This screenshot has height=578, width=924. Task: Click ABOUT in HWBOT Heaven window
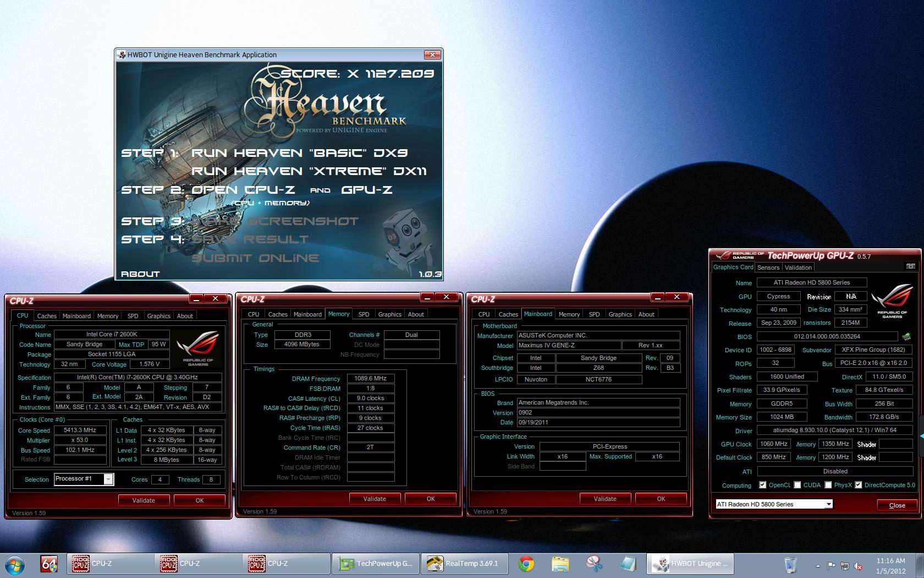click(140, 274)
